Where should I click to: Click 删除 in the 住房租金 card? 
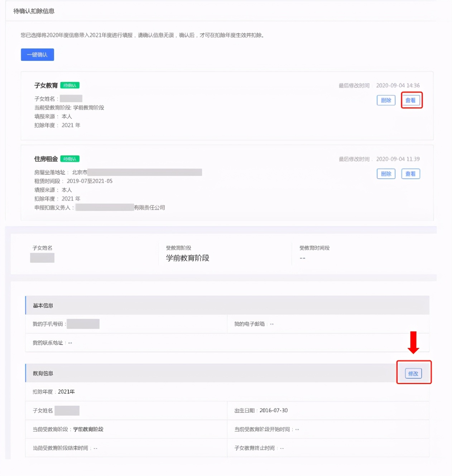(386, 174)
